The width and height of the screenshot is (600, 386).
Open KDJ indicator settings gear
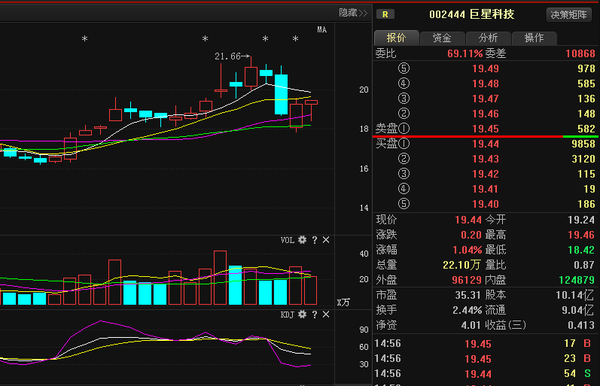302,314
